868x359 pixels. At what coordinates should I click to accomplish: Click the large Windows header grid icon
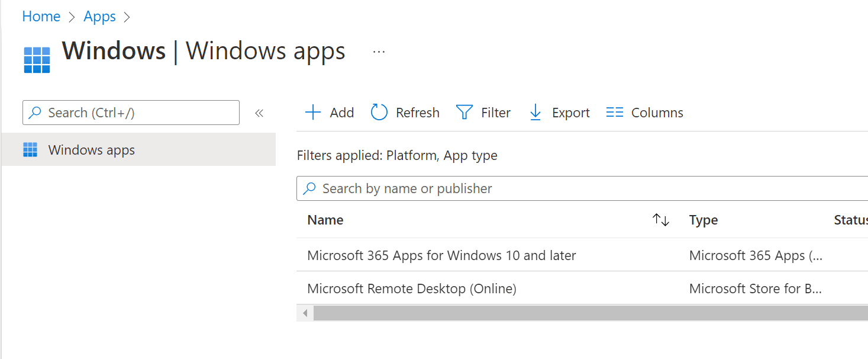pos(37,60)
